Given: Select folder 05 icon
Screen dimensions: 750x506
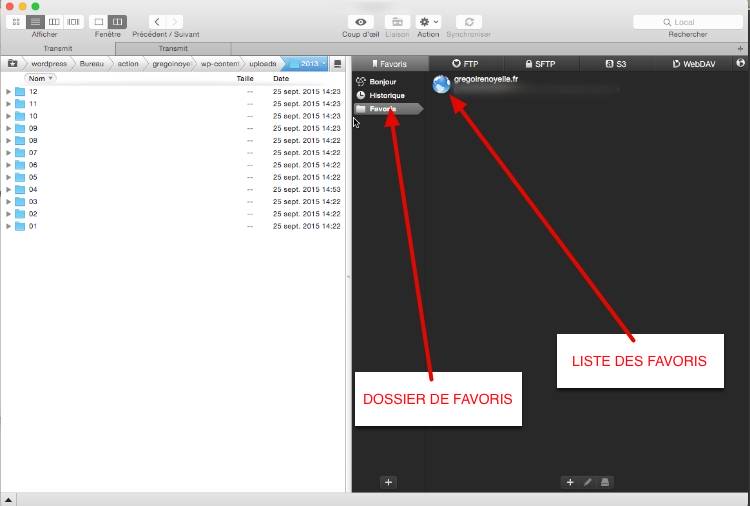Looking at the screenshot, I should coord(20,177).
